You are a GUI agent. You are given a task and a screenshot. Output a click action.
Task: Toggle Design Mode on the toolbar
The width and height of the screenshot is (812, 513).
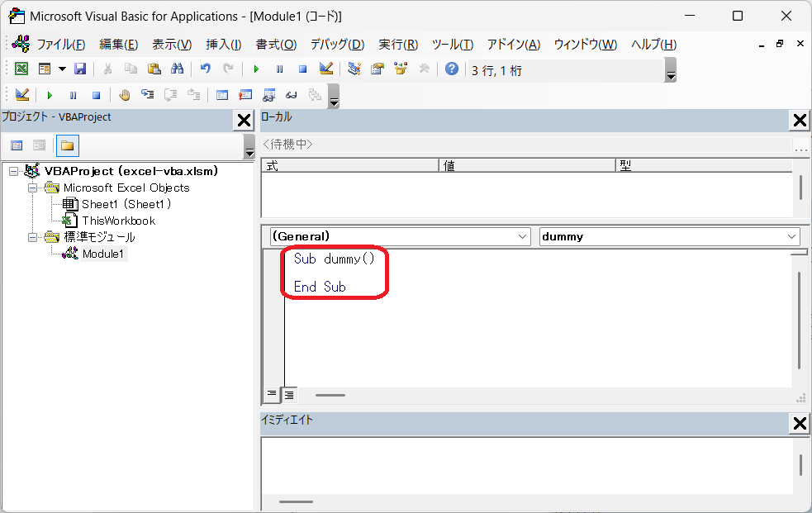tap(325, 69)
